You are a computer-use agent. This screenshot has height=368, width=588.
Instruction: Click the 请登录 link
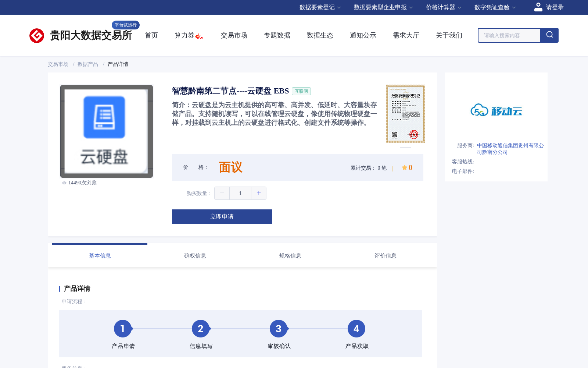[555, 7]
